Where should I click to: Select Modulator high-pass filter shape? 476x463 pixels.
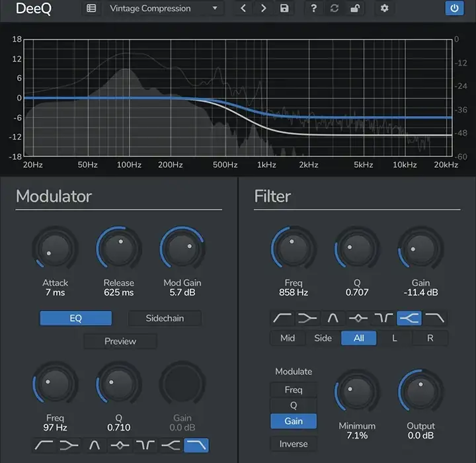44,445
